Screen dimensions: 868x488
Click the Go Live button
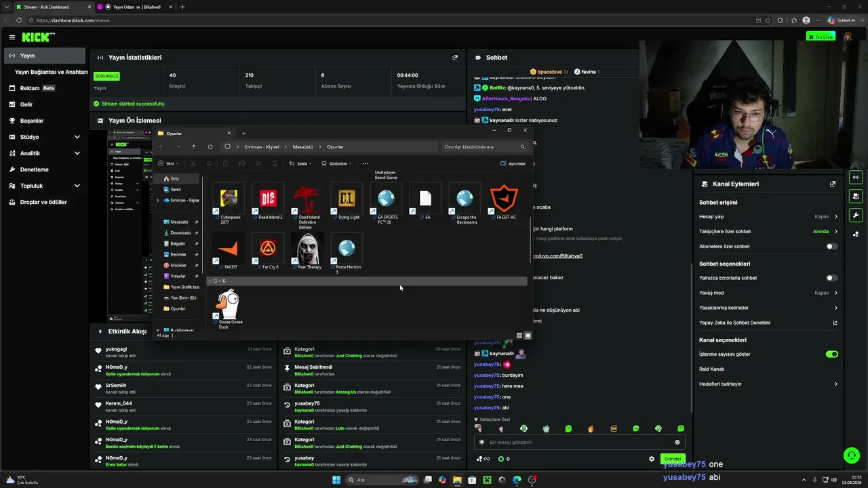click(x=821, y=37)
